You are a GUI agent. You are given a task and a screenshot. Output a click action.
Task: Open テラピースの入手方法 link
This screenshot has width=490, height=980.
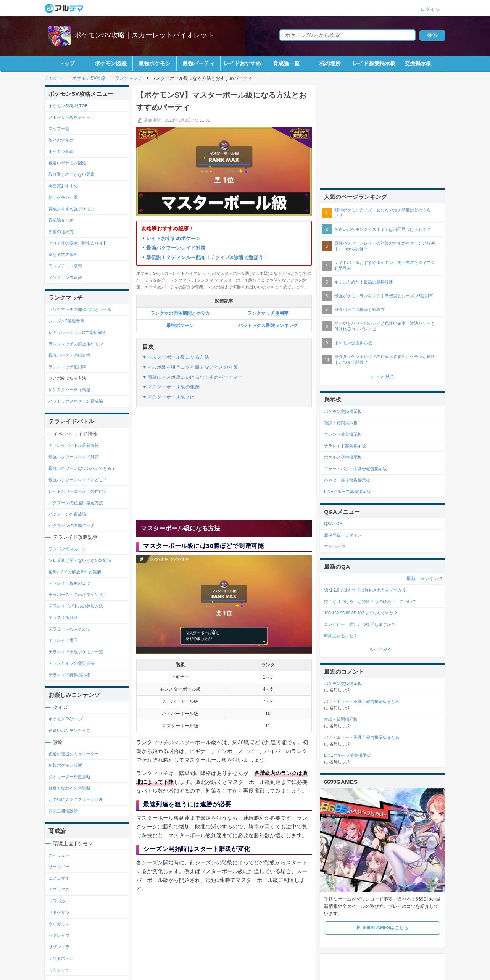point(87,629)
